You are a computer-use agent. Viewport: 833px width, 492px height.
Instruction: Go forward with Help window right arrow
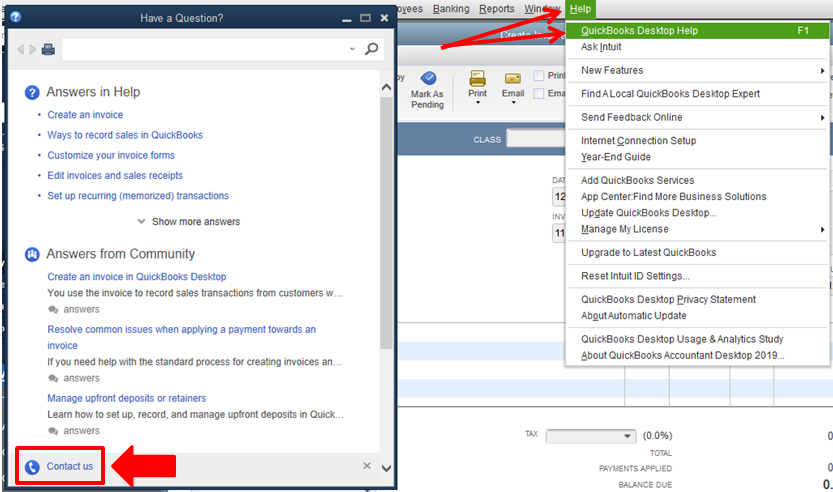click(33, 49)
